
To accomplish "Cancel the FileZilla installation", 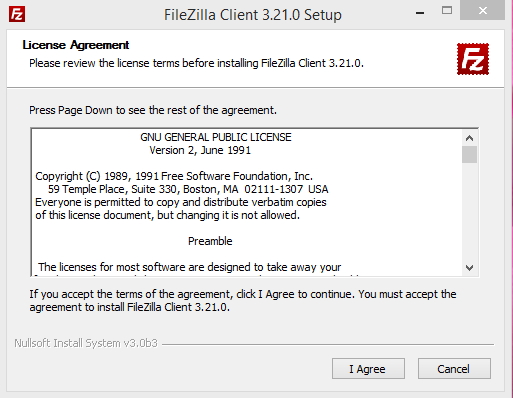I will [454, 369].
